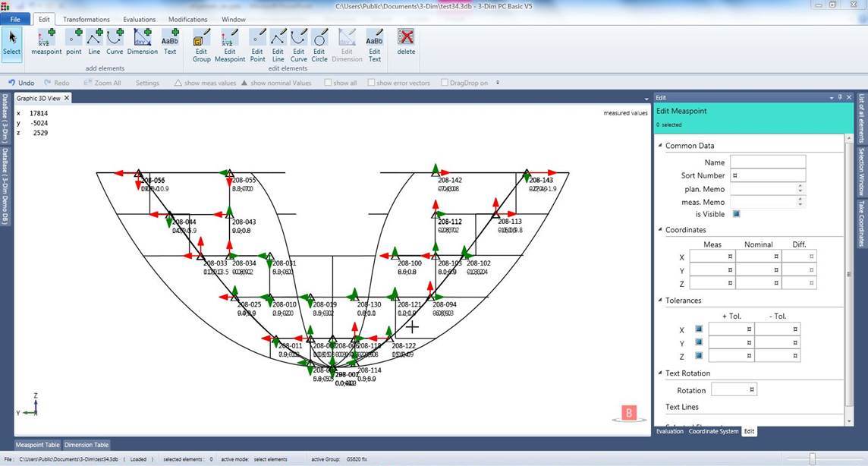Click the Edit Circle icon

pos(319,45)
